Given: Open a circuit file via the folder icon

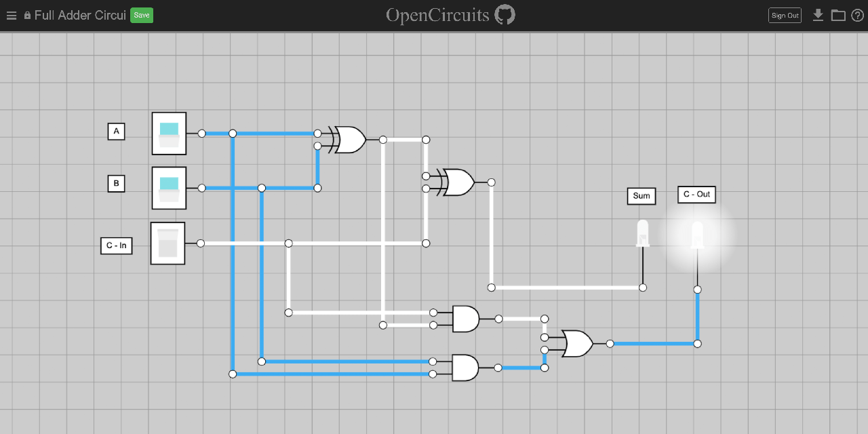Looking at the screenshot, I should [838, 14].
